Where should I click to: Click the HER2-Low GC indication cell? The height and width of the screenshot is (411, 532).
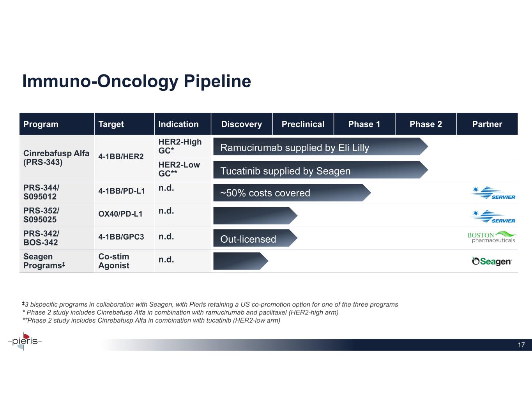(179, 169)
